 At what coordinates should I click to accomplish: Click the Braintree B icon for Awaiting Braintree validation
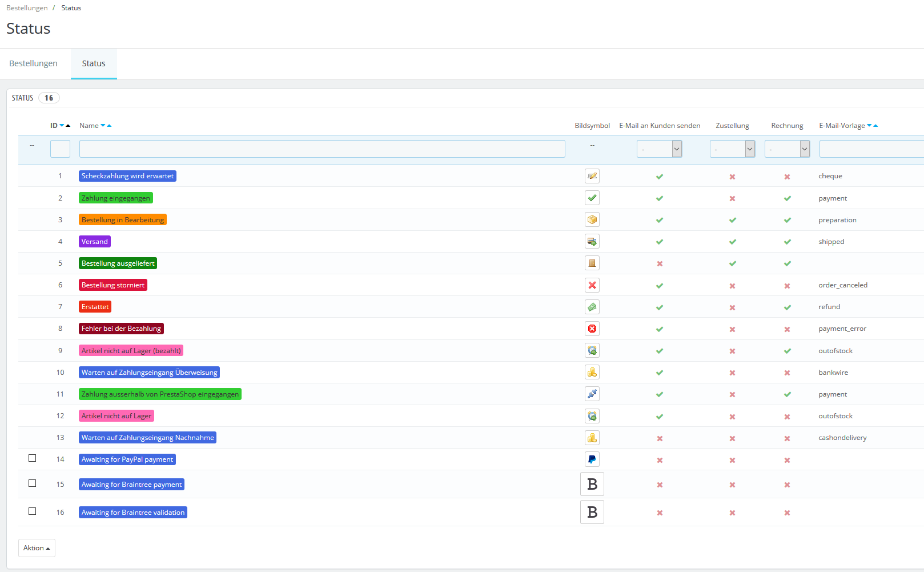point(592,512)
